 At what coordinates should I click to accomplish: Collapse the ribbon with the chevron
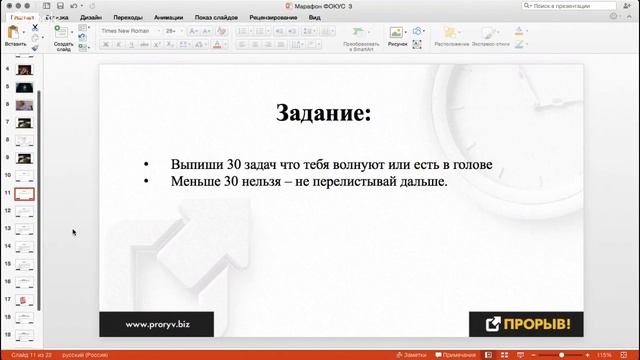[629, 16]
